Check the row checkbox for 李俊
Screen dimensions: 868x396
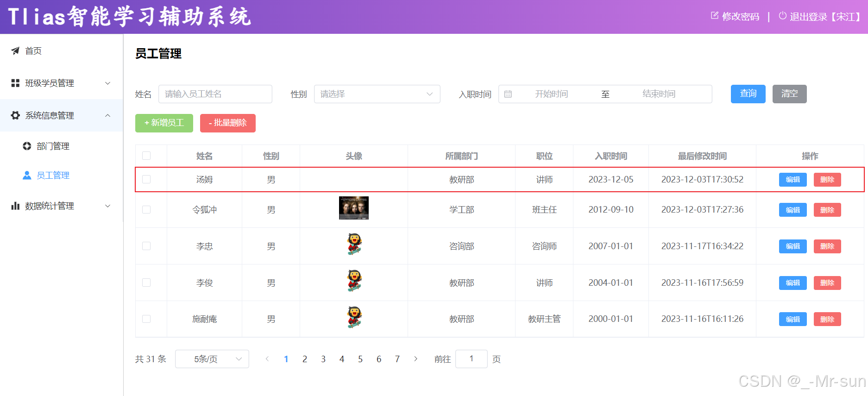[146, 283]
